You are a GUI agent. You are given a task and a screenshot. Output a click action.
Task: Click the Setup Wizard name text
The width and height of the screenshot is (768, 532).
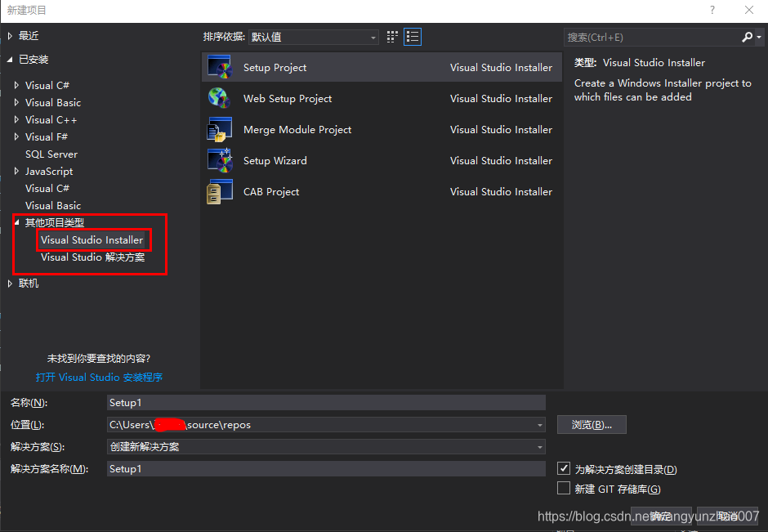(x=275, y=161)
